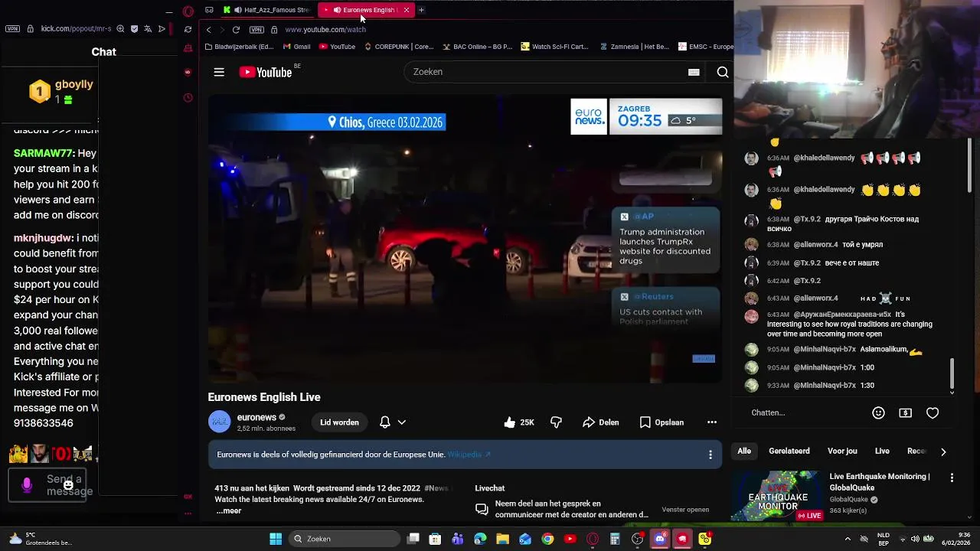
Task: Open the euronews channel name link
Action: (x=256, y=417)
